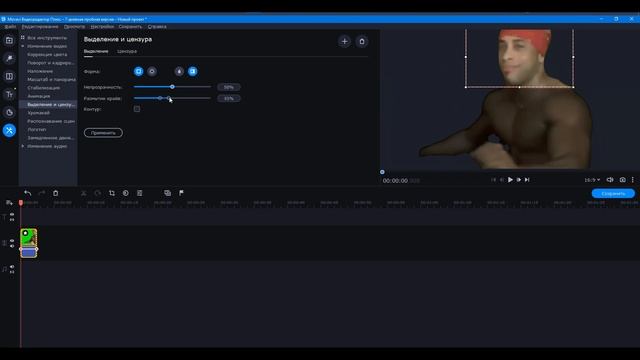Image resolution: width=640 pixels, height=360 pixels.
Task: Toggle visibility of the titles track
Action: pos(12,214)
